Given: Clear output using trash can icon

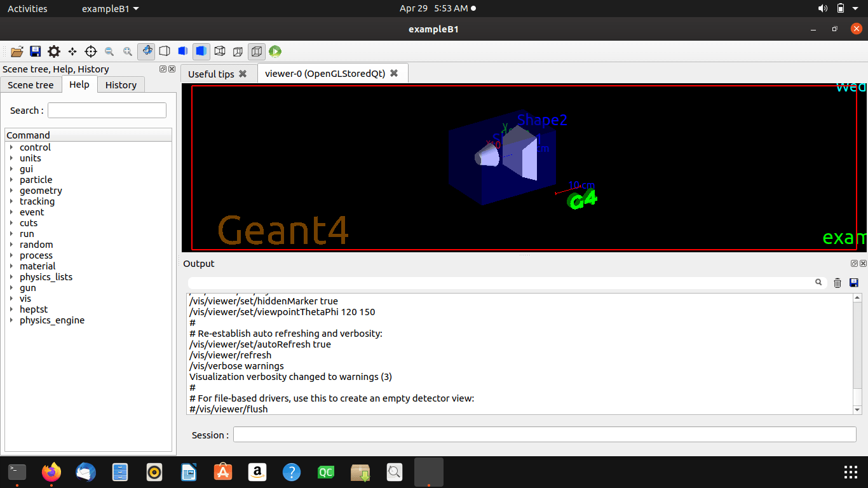Looking at the screenshot, I should point(837,283).
